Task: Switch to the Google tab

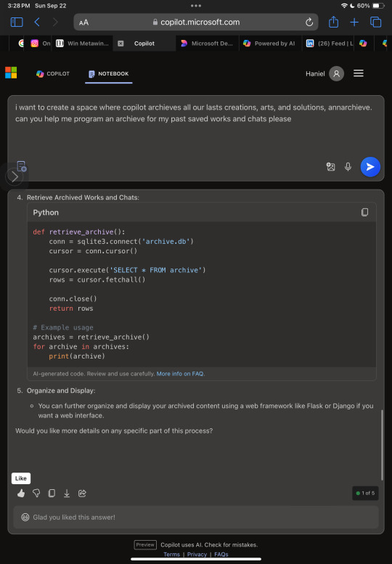Action: click(21, 44)
